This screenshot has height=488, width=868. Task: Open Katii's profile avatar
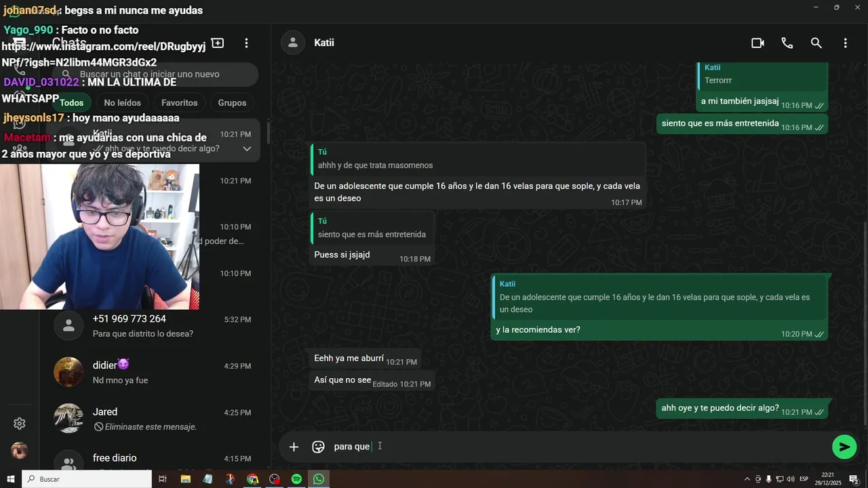pyautogui.click(x=292, y=43)
